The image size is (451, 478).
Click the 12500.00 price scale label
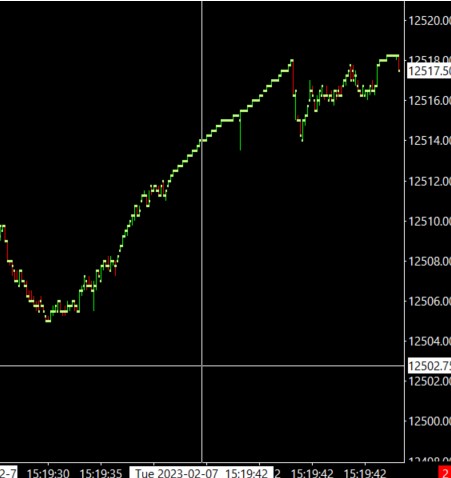tap(430, 421)
